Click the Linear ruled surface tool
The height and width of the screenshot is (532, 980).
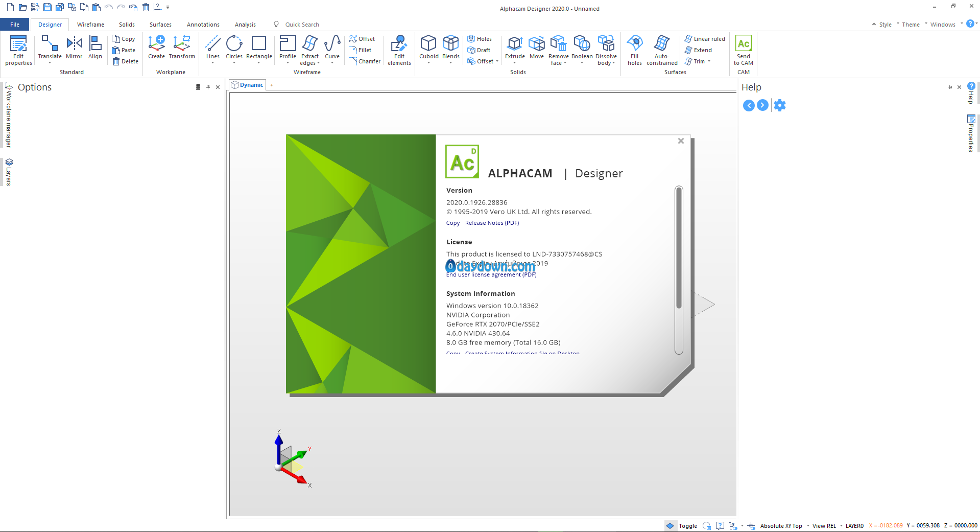tap(705, 39)
